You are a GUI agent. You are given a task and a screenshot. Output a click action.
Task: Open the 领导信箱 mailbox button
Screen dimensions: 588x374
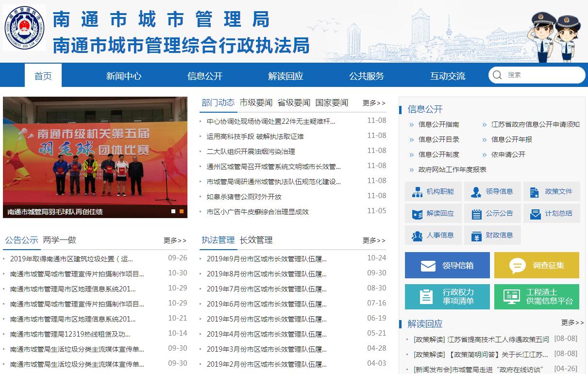[x=447, y=265]
